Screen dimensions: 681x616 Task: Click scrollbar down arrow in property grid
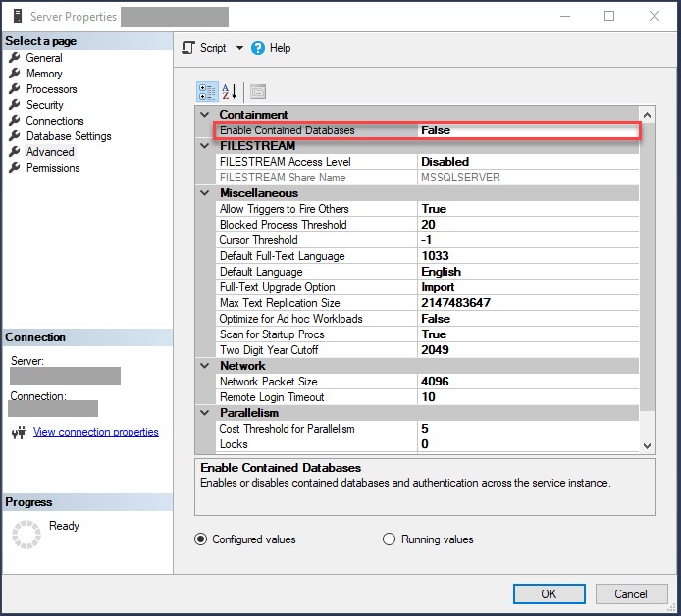click(647, 446)
